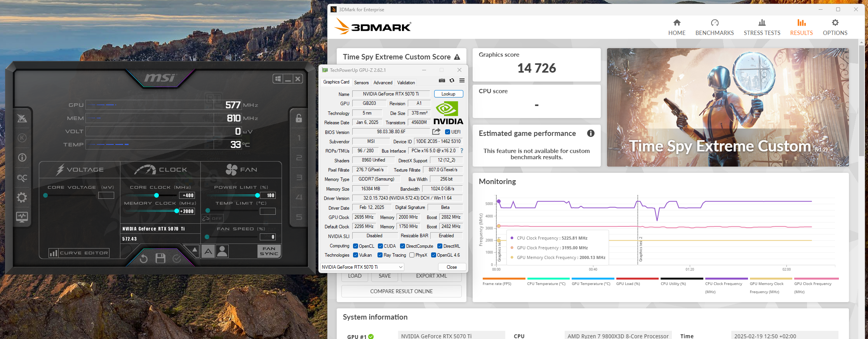Click the save floppy disk icon in Afterburner

[160, 258]
